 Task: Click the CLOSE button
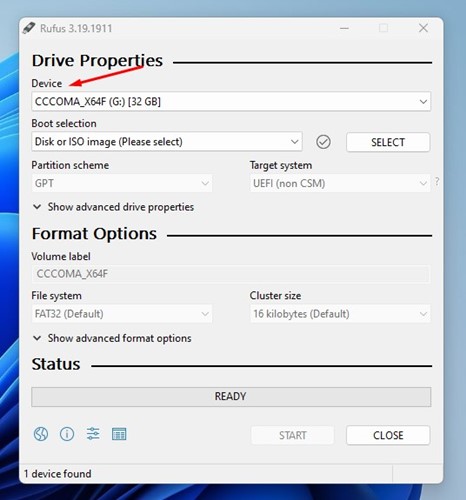pyautogui.click(x=388, y=435)
